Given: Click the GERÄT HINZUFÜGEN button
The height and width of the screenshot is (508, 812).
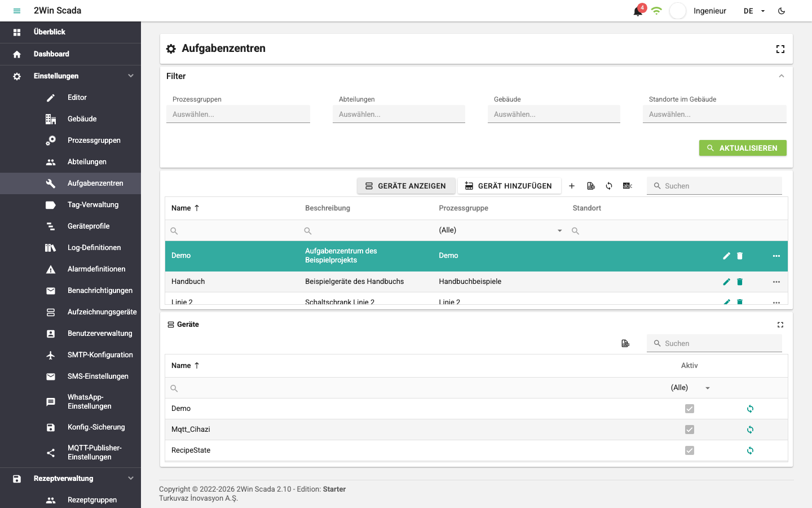Looking at the screenshot, I should (x=509, y=186).
